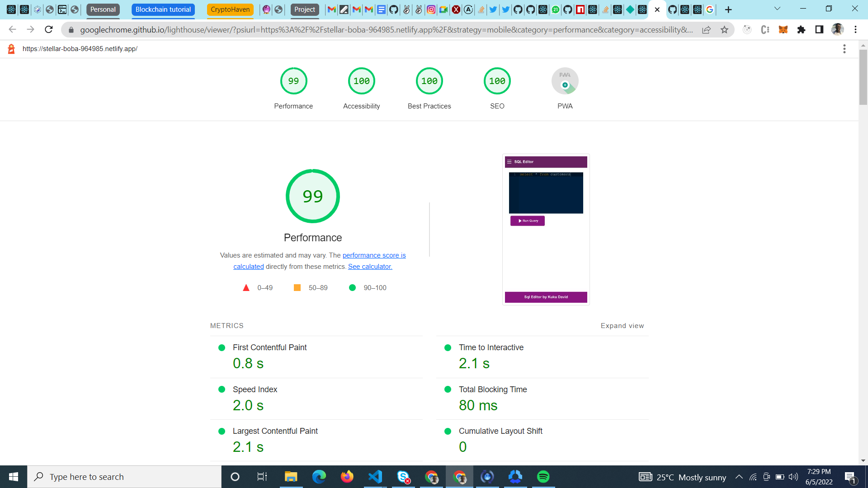Open the SQL Editor page screenshot thumbnail

546,230
